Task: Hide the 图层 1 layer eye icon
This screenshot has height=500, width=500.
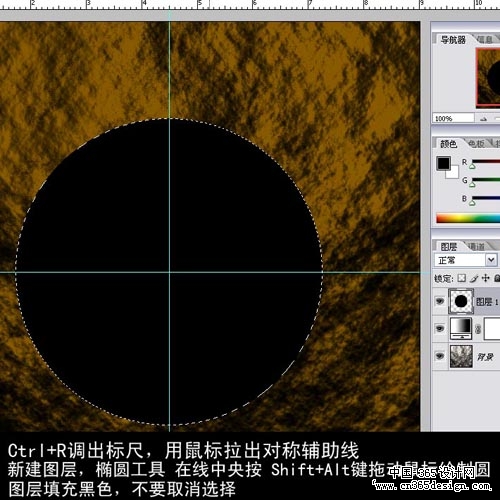Action: pyautogui.click(x=440, y=301)
